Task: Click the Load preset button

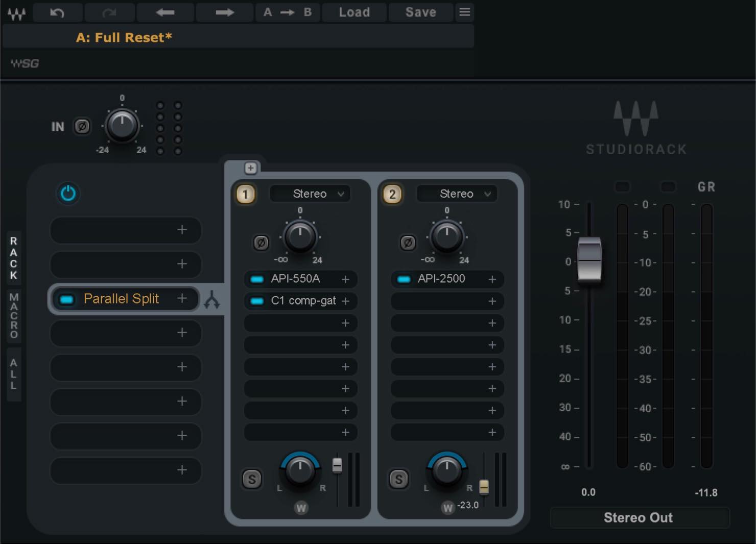Action: [x=355, y=12]
